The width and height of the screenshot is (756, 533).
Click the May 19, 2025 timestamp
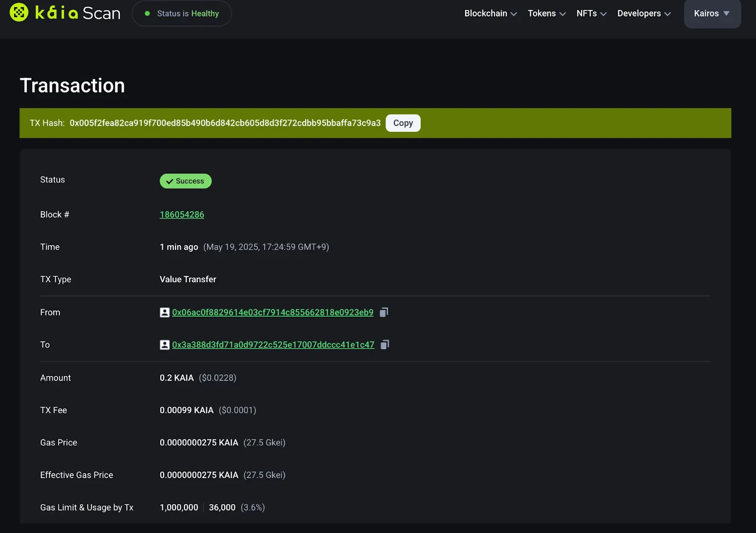click(266, 247)
